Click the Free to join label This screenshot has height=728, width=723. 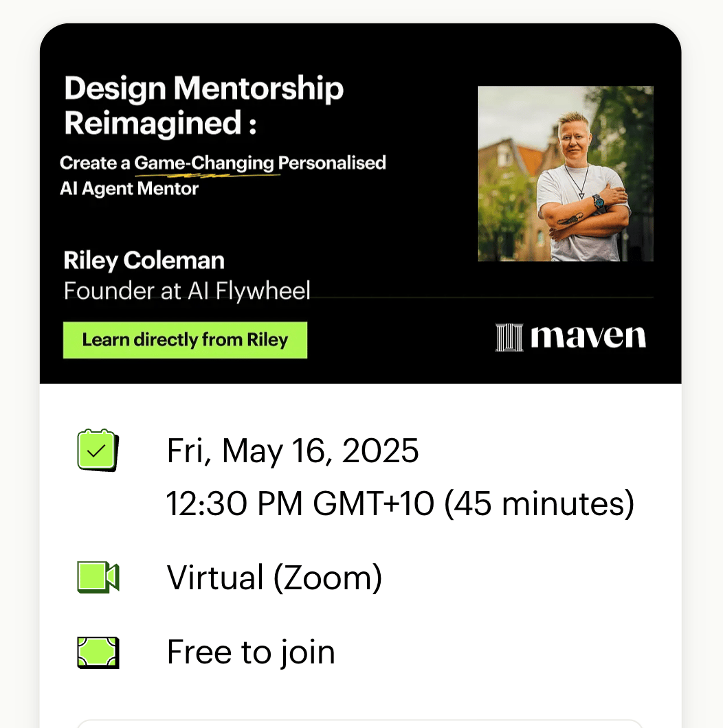251,652
